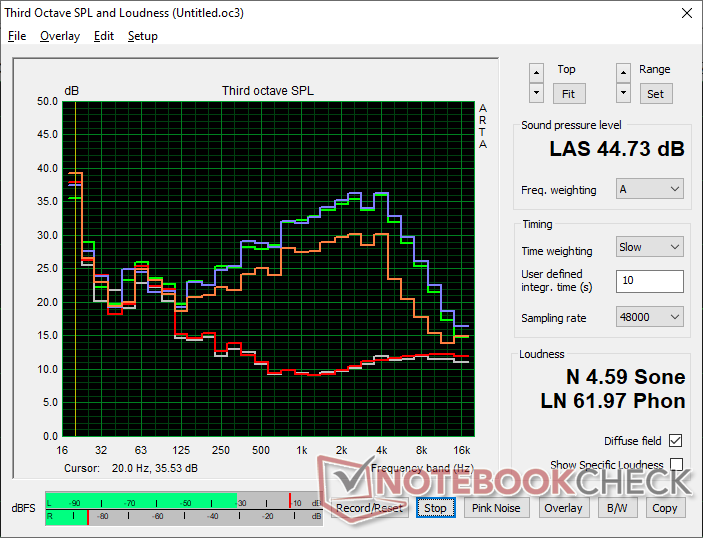Open the Freq. weighting dropdown

[649, 189]
